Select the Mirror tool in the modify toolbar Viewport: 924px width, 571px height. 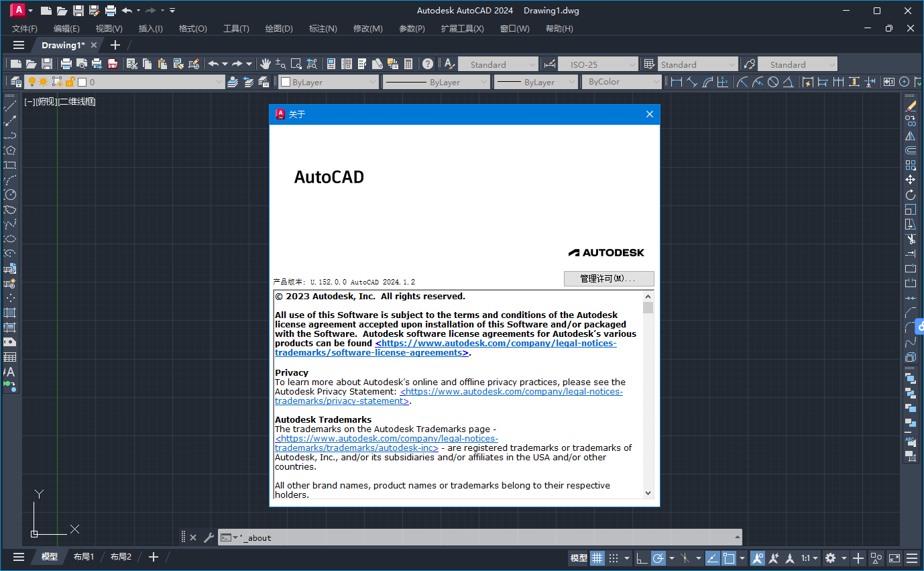coord(910,135)
